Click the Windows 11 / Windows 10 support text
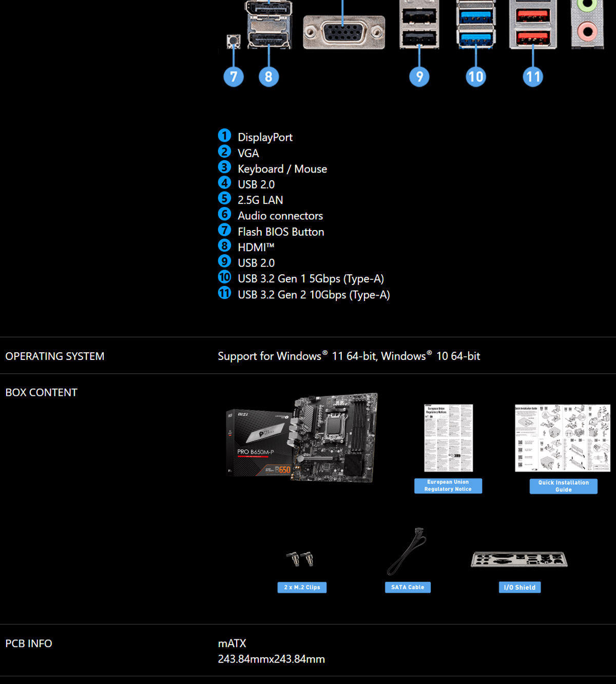The height and width of the screenshot is (684, 616). click(349, 356)
